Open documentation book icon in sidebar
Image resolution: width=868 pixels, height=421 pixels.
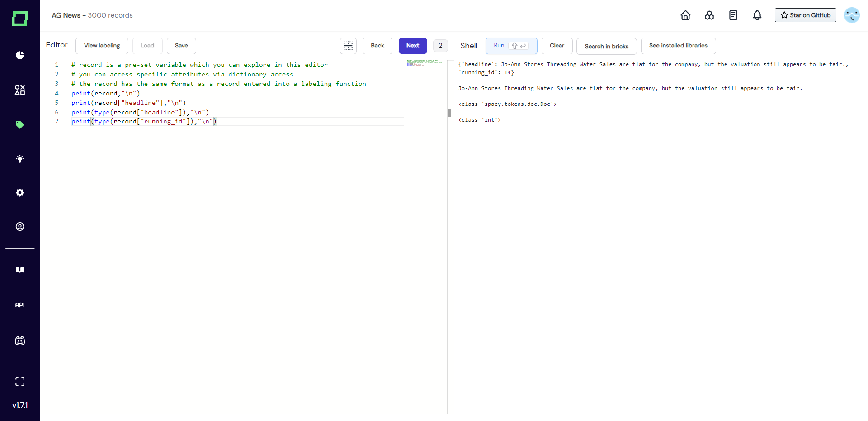pos(20,270)
